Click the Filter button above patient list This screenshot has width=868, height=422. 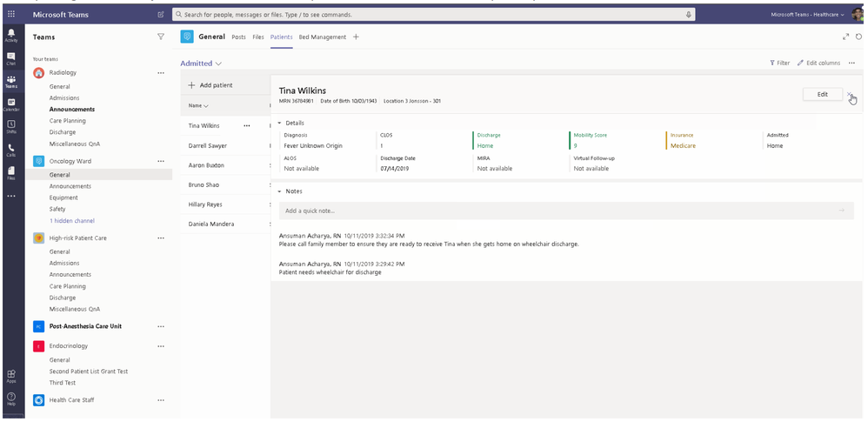(780, 64)
